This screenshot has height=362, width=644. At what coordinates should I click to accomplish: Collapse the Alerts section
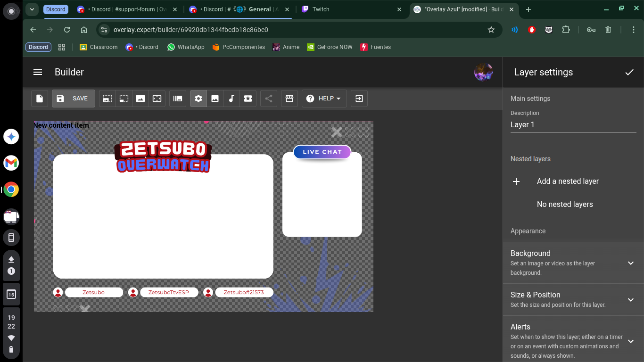[x=631, y=340]
